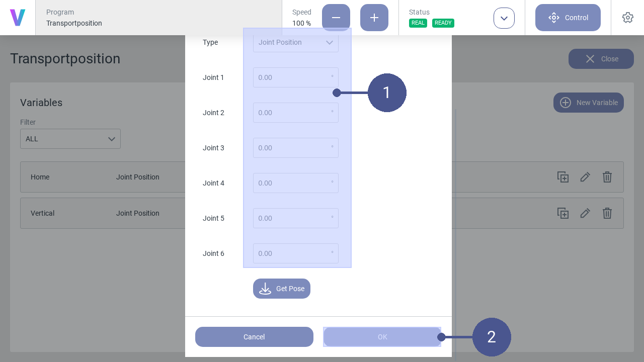The height and width of the screenshot is (362, 644).
Task: Edit the Home variable
Action: pyautogui.click(x=585, y=177)
